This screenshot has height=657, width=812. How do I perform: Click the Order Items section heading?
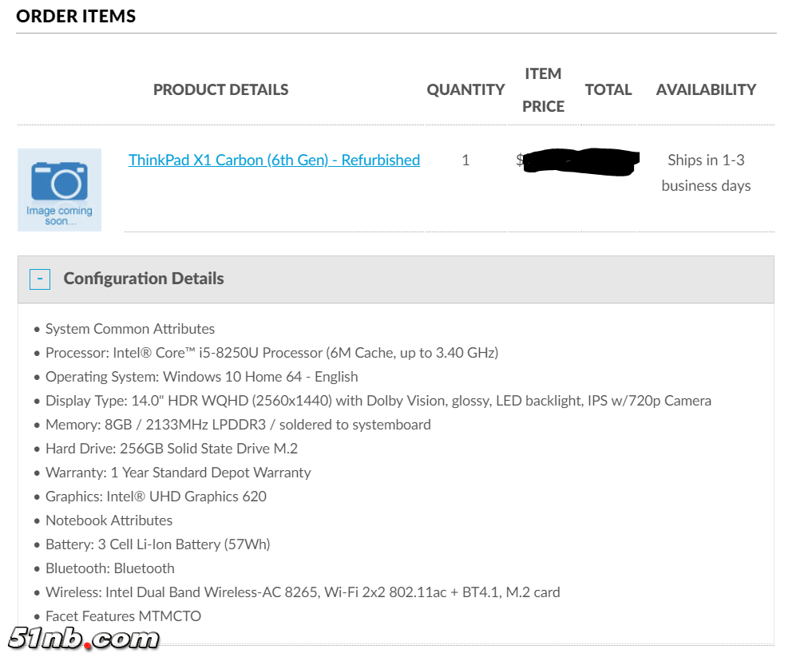click(x=76, y=16)
